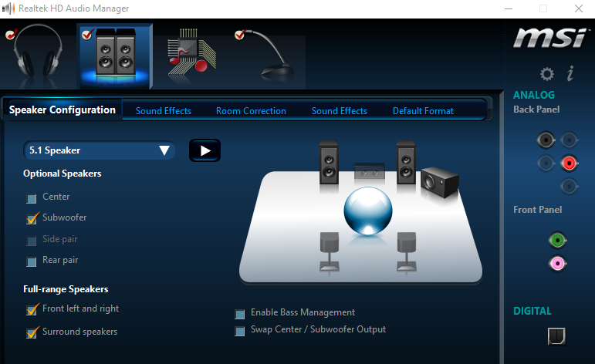This screenshot has width=595, height=364.
Task: Click the dimmed middle-left back panel jack
Action: pos(546,163)
